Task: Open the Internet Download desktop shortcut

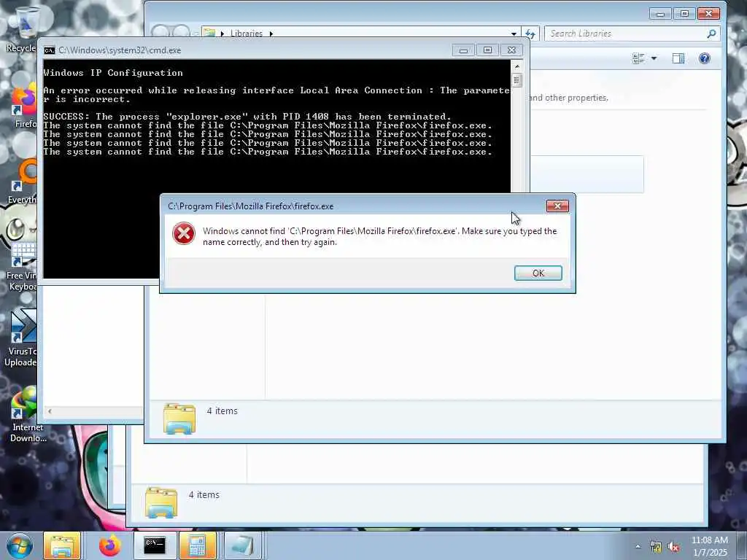Action: pos(26,414)
